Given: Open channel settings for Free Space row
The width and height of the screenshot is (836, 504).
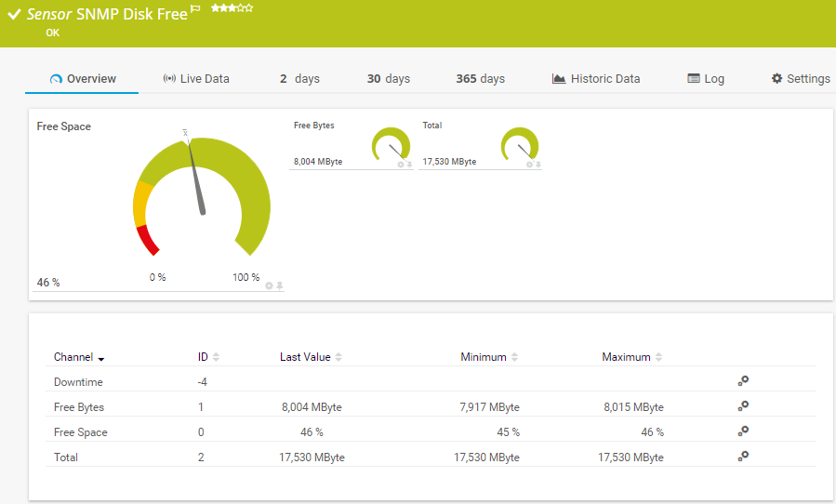Looking at the screenshot, I should click(743, 431).
